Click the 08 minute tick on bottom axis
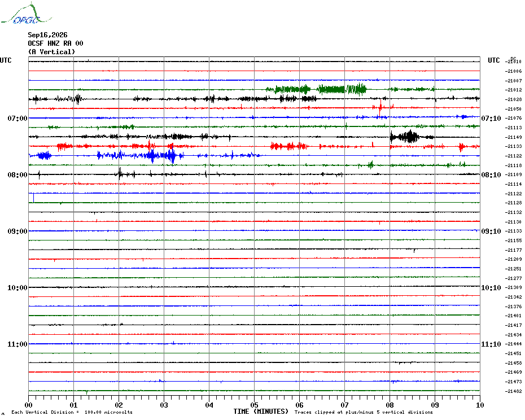This screenshot has width=525, height=420. tap(390, 405)
